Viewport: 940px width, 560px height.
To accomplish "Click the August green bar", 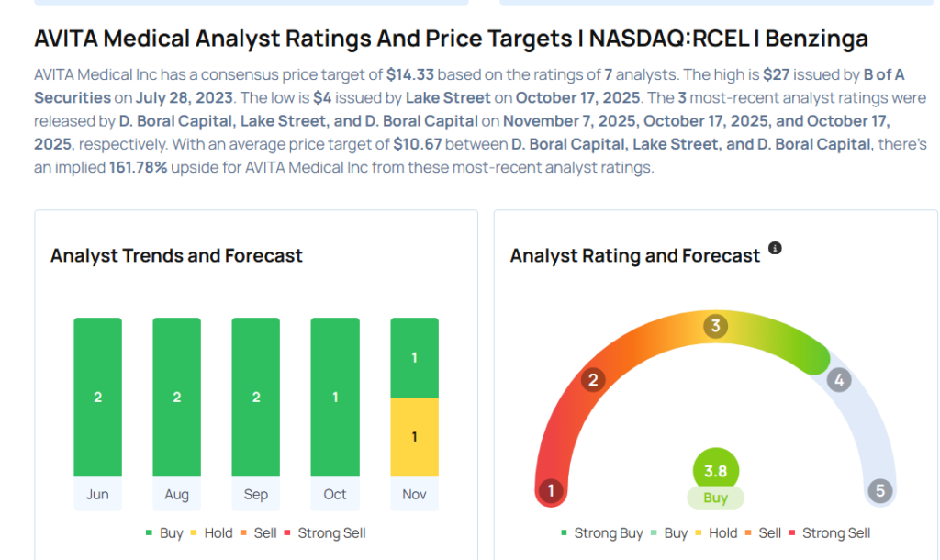I will tap(176, 398).
